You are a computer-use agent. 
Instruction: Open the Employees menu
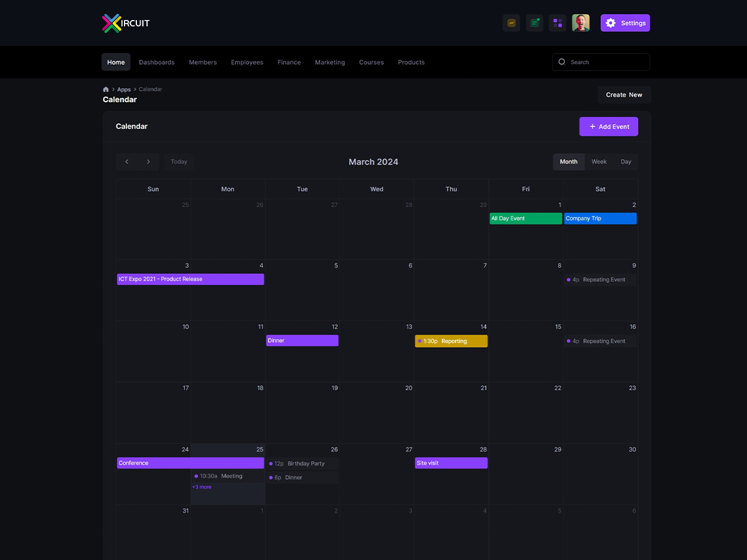click(x=247, y=62)
